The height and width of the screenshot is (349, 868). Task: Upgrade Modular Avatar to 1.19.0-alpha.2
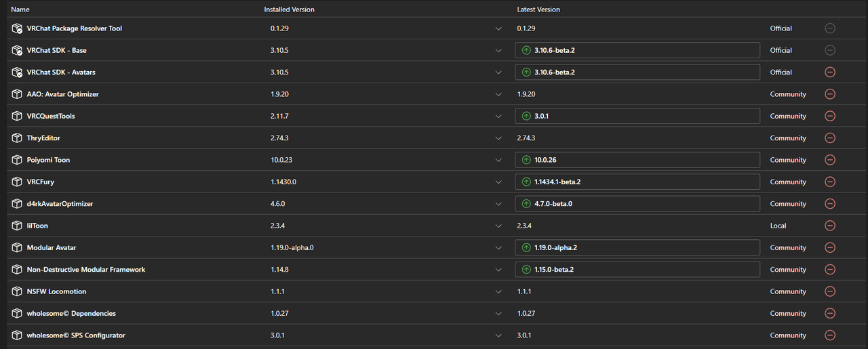(637, 247)
